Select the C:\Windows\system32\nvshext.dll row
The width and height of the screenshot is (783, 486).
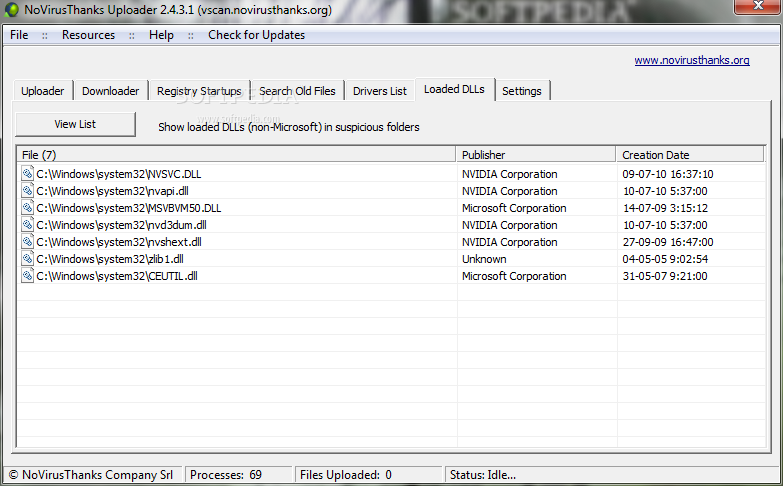click(x=392, y=242)
